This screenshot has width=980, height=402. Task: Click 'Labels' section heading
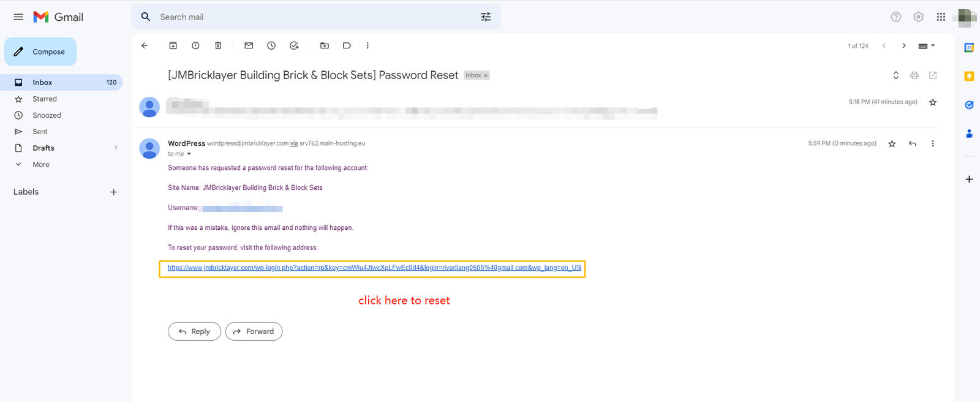coord(26,192)
